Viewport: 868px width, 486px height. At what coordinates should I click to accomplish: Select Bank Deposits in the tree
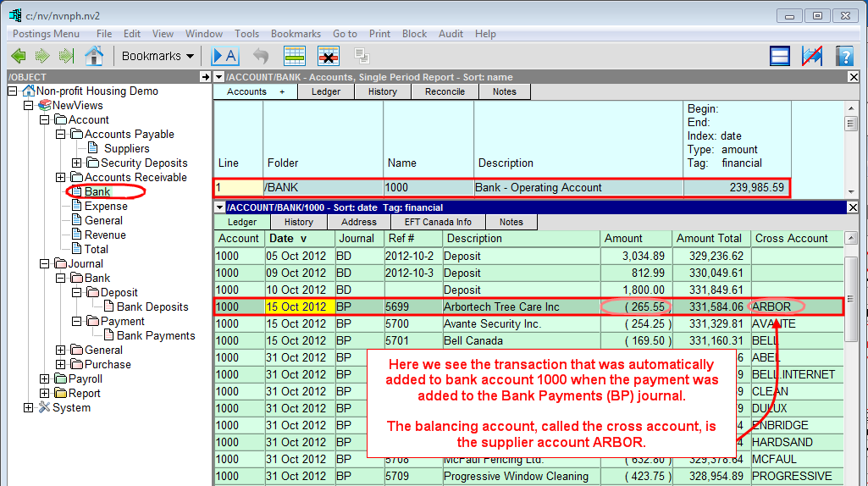152,307
